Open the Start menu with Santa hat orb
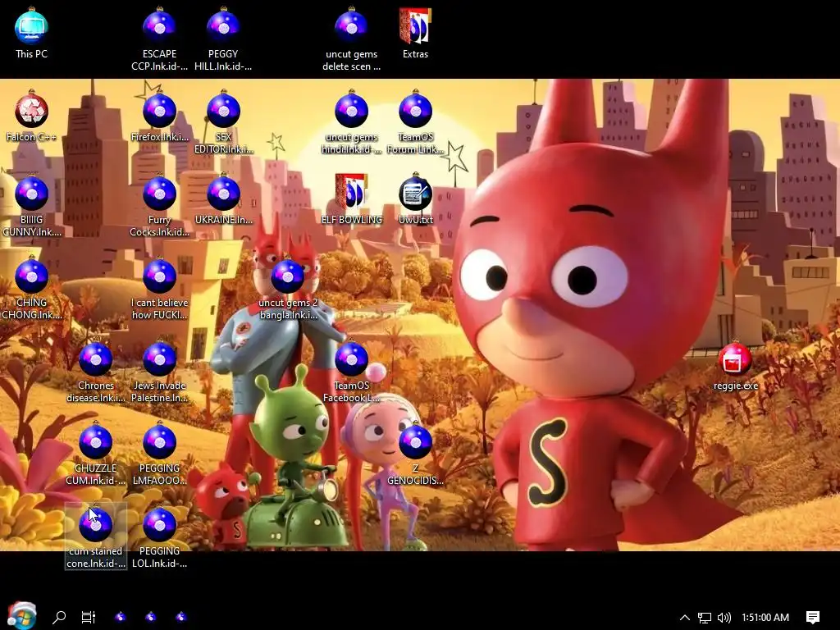 (x=21, y=615)
